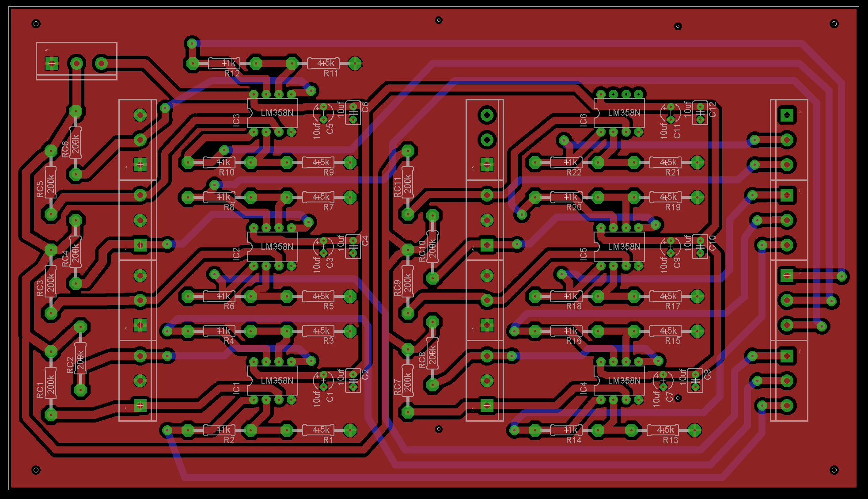The height and width of the screenshot is (499, 868).
Task: Select the C3 capacitor label
Action: coord(330,263)
